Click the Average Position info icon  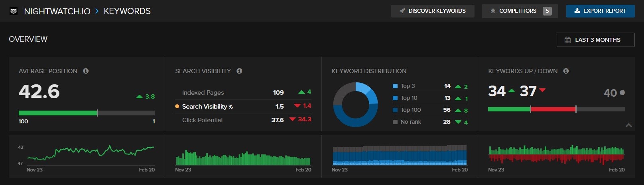pyautogui.click(x=86, y=71)
